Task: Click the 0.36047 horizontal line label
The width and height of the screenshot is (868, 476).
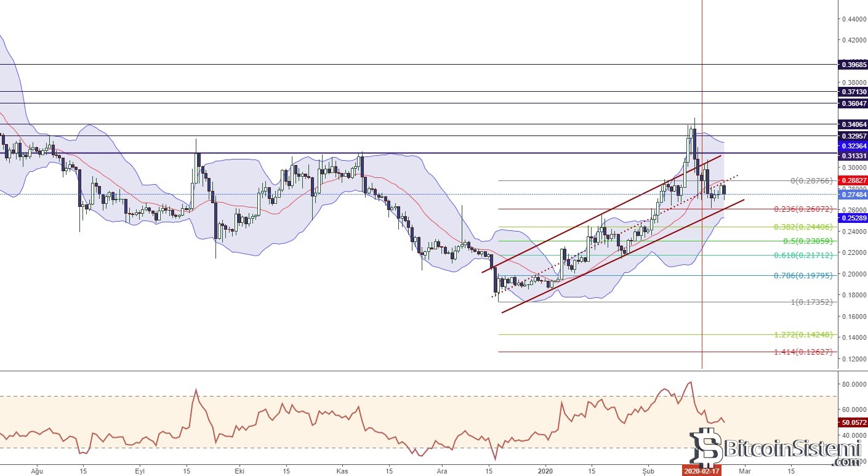Action: (x=853, y=104)
